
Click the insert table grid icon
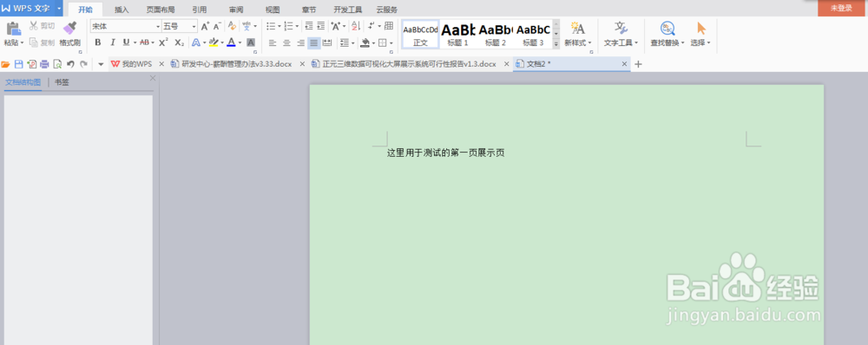coord(389,26)
